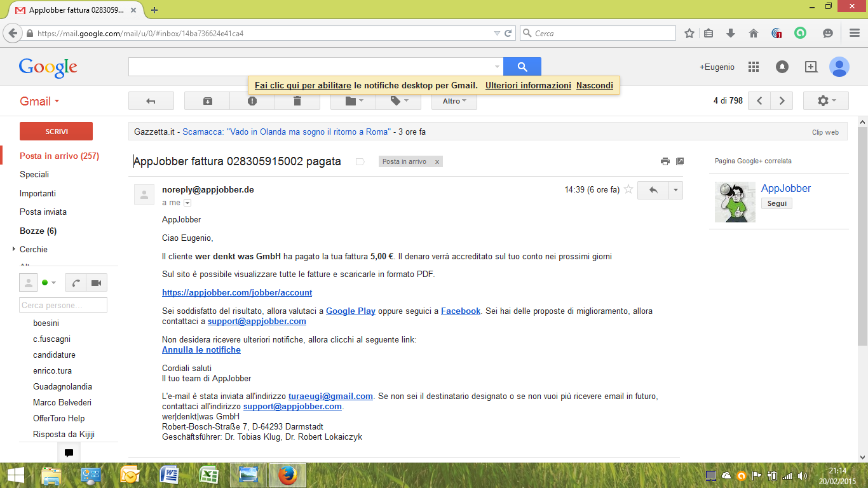The image size is (868, 488).
Task: Hide the desktop notifications banner via Nascondi
Action: 595,85
